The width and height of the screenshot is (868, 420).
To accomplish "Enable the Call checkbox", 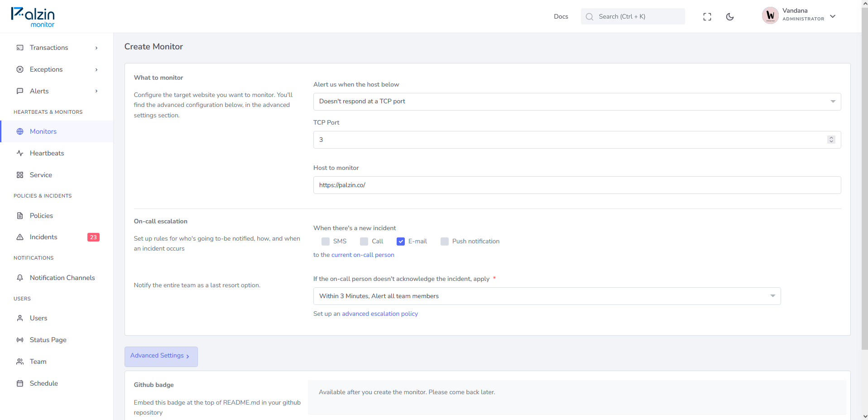I will point(364,241).
